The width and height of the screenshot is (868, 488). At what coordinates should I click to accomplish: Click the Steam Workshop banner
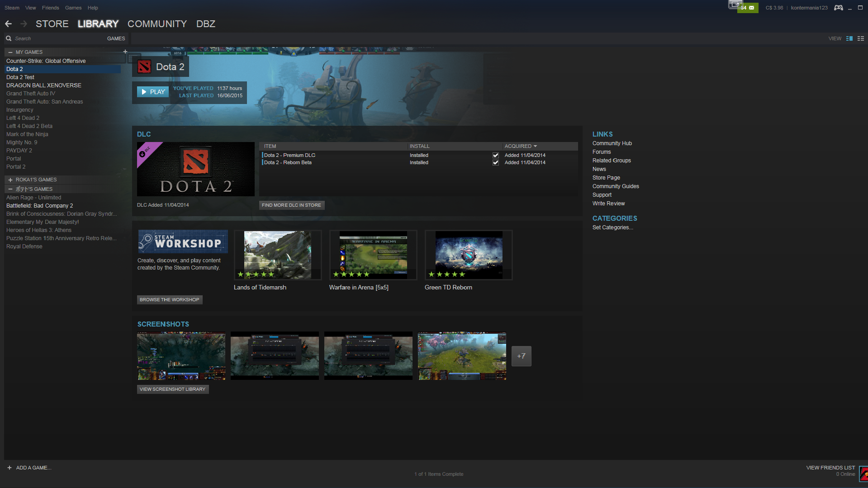coord(183,242)
